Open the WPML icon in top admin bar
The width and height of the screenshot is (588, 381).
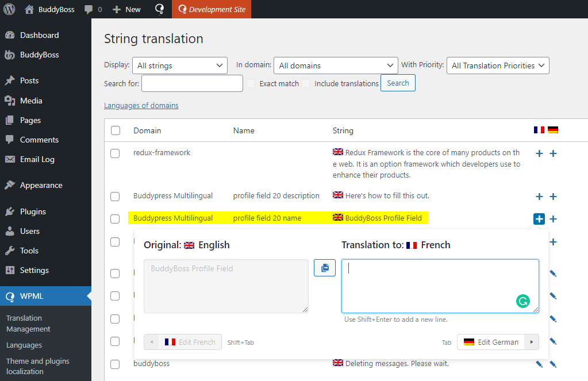[160, 9]
